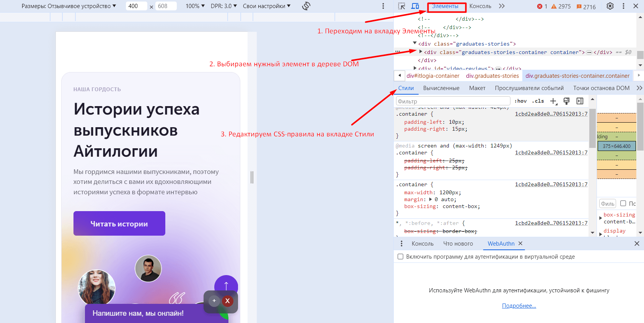Click the rotate device orientation icon

(306, 6)
